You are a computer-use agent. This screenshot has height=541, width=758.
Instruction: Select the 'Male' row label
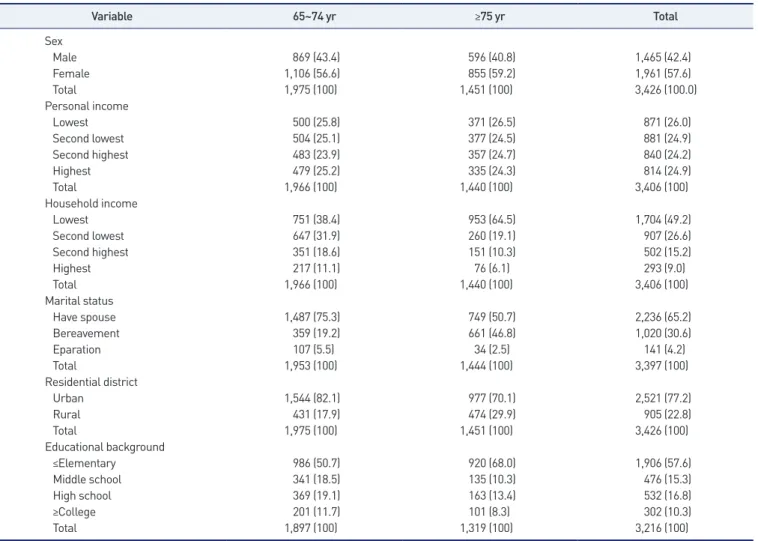point(65,58)
